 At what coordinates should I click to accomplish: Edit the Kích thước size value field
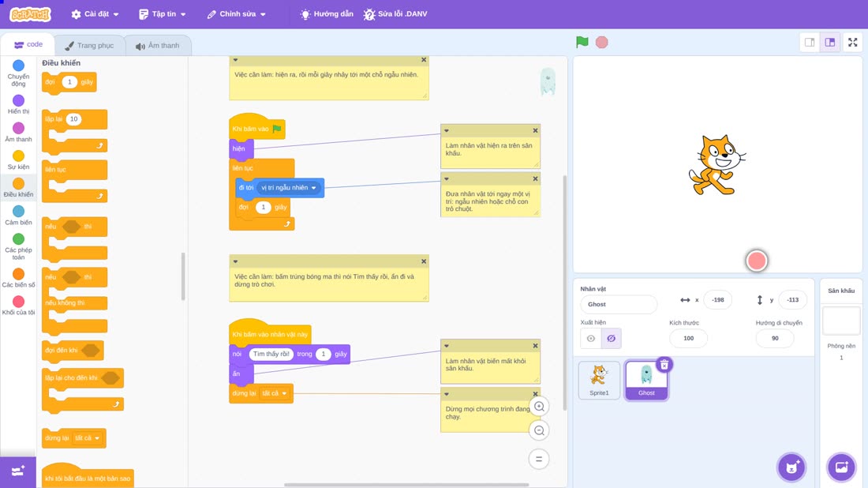coord(688,339)
